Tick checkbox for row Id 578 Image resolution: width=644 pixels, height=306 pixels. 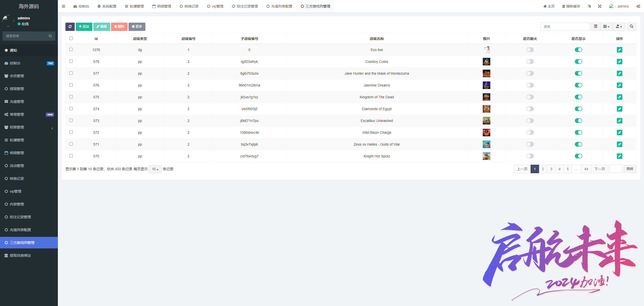click(71, 61)
